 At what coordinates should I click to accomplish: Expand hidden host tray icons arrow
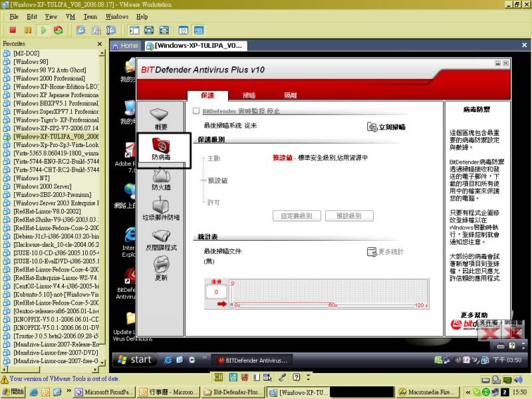(x=468, y=392)
